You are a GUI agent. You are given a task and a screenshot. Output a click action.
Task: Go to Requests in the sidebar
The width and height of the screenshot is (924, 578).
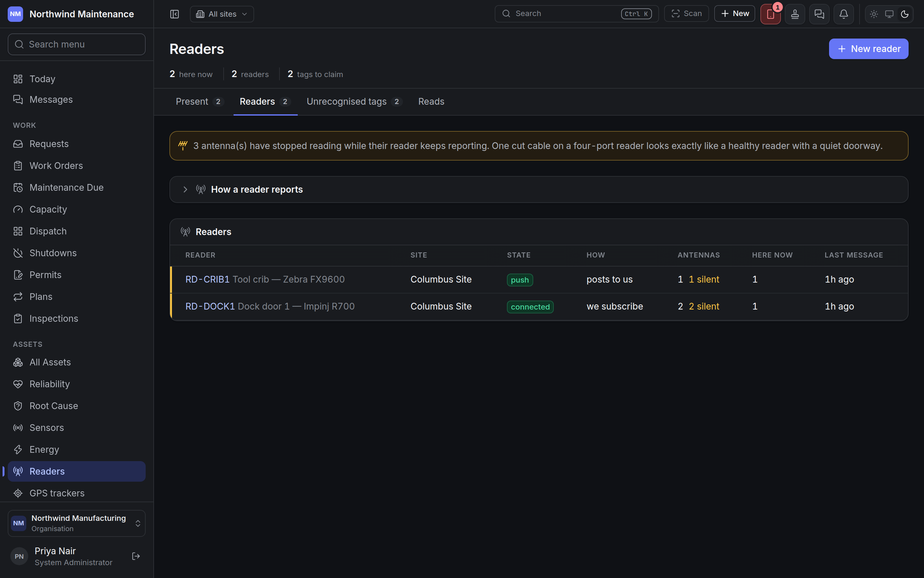[76, 144]
